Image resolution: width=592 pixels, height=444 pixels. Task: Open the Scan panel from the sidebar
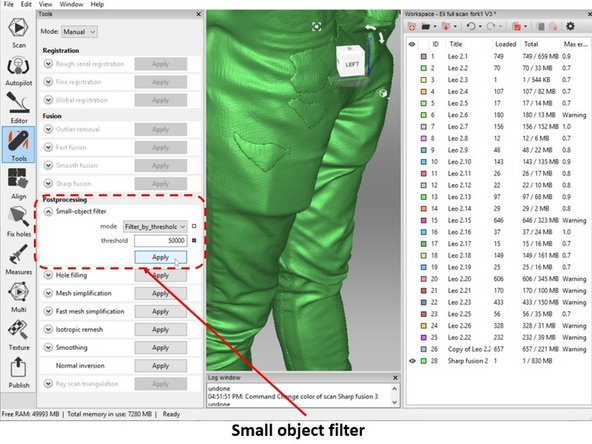pyautogui.click(x=18, y=32)
